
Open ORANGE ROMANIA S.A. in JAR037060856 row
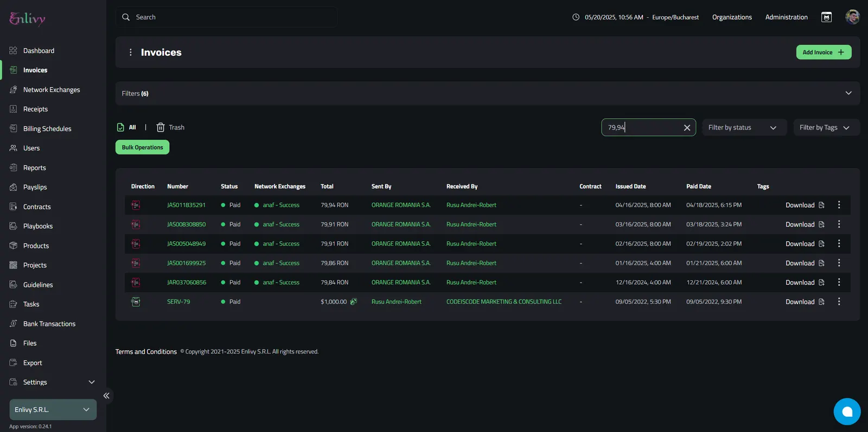[x=401, y=282]
